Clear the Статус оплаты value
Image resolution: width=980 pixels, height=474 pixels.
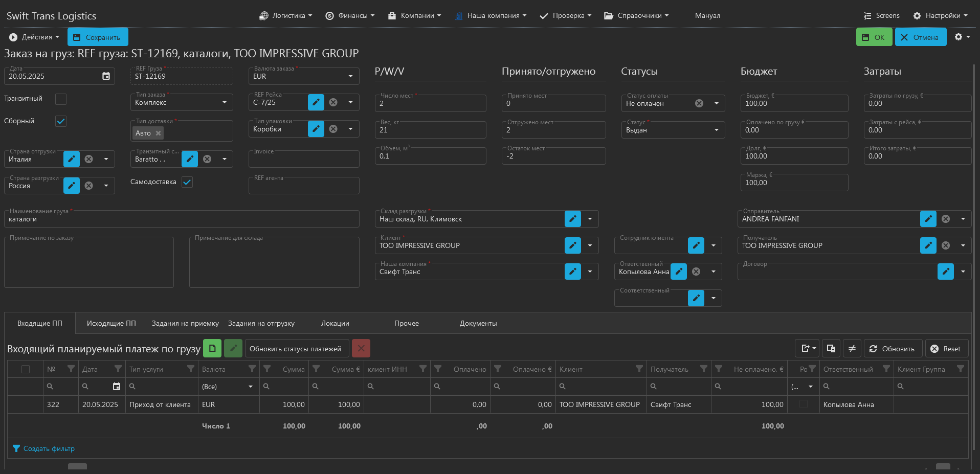tap(699, 103)
